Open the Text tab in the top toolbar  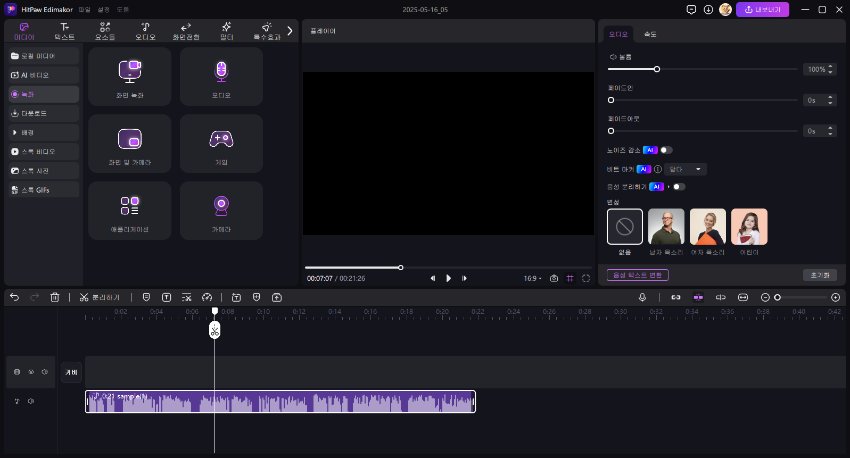[65, 31]
